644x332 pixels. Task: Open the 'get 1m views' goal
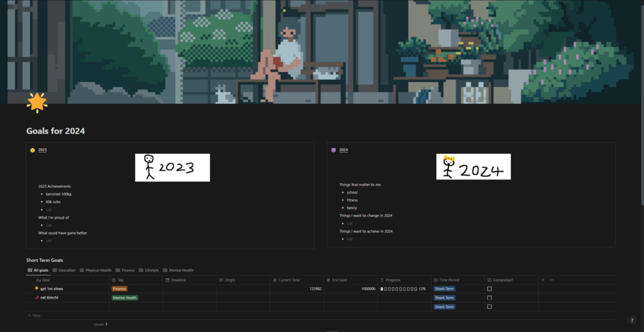click(x=52, y=289)
